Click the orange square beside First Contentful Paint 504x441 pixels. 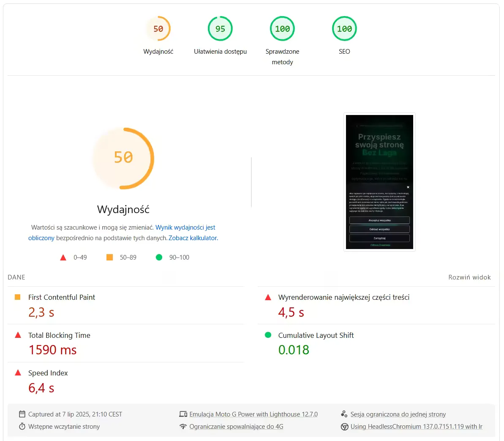pyautogui.click(x=18, y=297)
